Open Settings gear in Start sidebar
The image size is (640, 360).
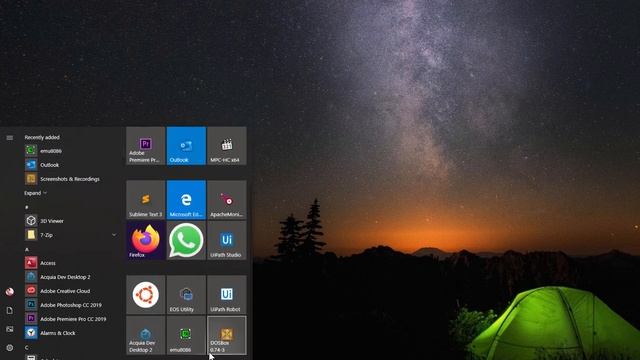10,348
